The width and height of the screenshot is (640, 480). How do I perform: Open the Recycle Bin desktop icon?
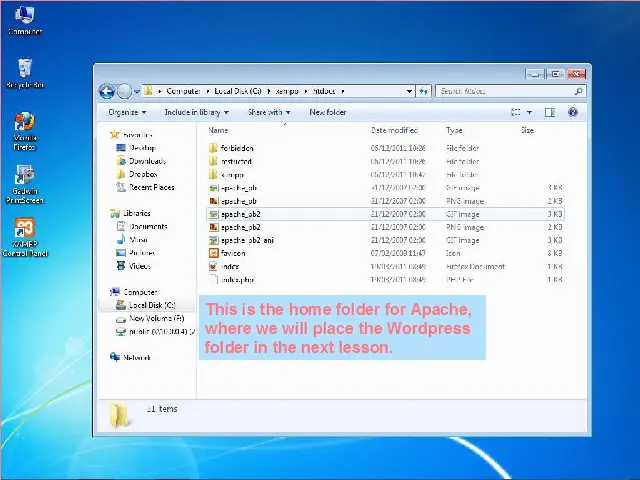click(24, 73)
